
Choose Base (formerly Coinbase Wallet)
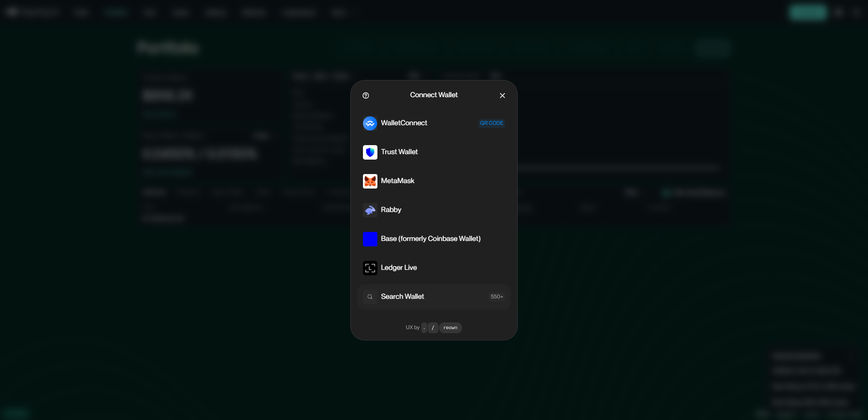(434, 239)
